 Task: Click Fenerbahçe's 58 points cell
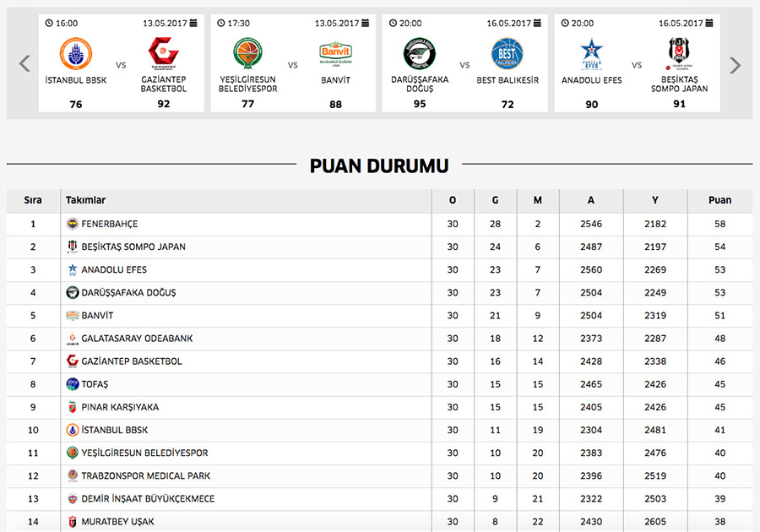pos(719,224)
